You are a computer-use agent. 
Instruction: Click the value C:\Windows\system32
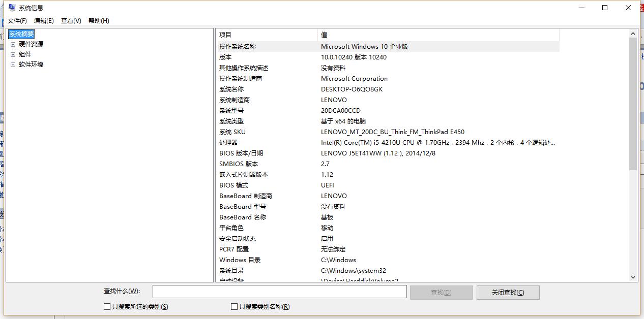354,271
